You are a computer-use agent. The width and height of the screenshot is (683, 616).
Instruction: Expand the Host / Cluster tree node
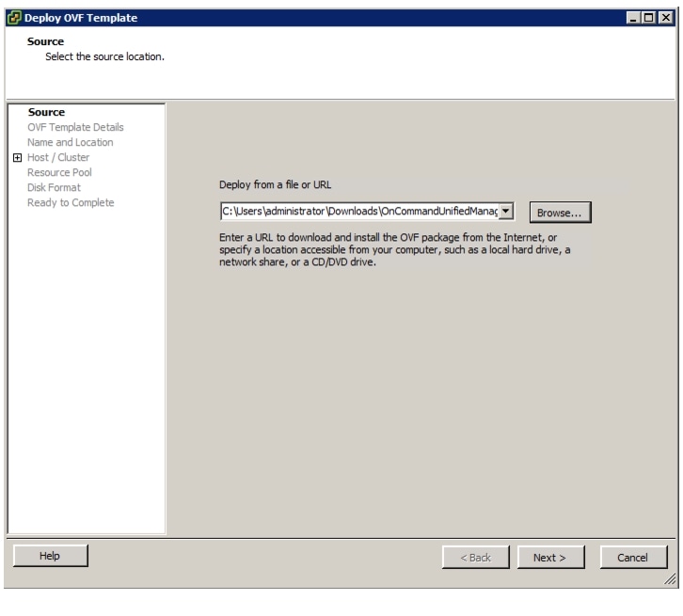(18, 158)
